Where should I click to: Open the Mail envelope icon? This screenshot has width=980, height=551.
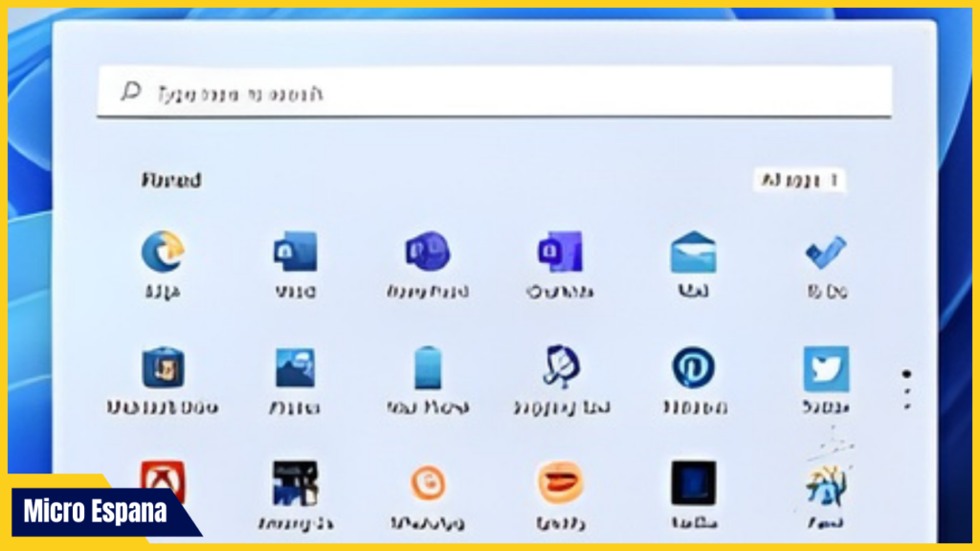[693, 253]
